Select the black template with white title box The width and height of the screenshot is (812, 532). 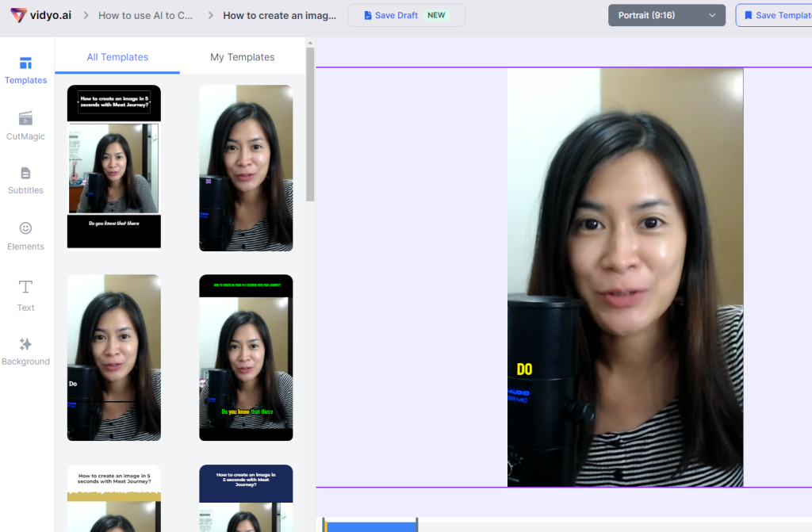tap(114, 166)
